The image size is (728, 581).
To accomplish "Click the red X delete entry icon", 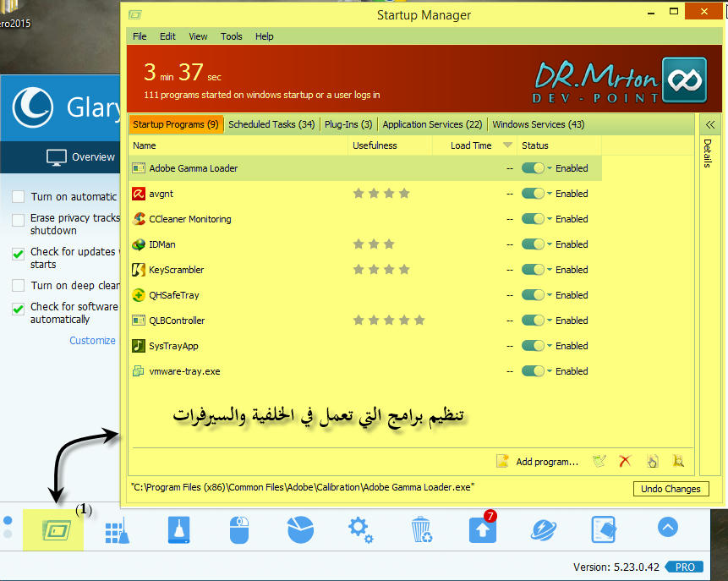I will [x=625, y=461].
